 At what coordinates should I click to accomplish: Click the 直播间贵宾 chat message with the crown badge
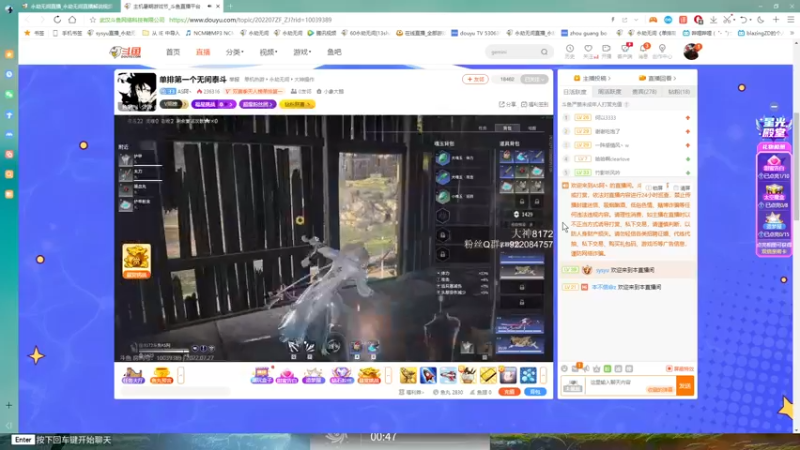coord(628,270)
